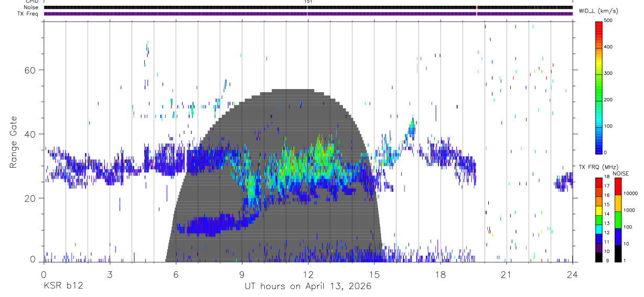Viewport: 644px width, 297px height.
Task: Click the '6' hour tick label
Action: click(176, 274)
